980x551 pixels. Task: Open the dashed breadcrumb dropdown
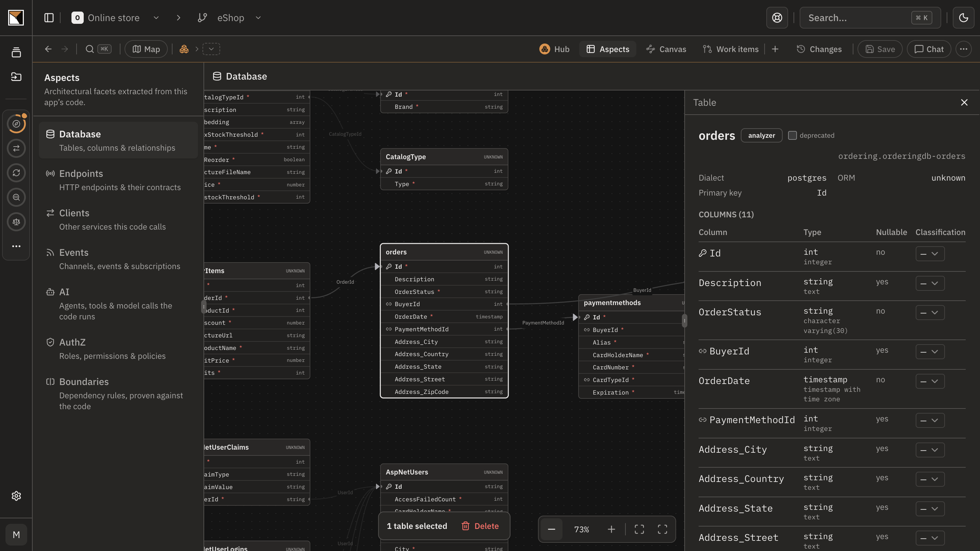pos(211,49)
